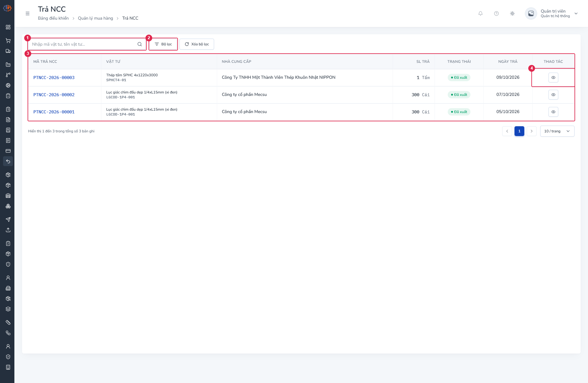Open the package-plus sidebar icon
Image resolution: width=588 pixels, height=383 pixels.
click(x=8, y=175)
